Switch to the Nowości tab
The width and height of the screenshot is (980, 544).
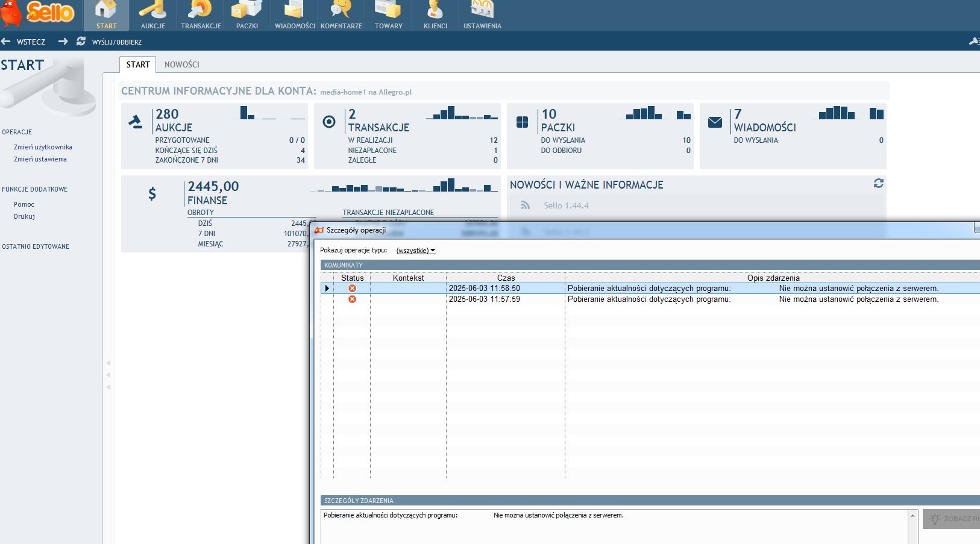click(181, 64)
